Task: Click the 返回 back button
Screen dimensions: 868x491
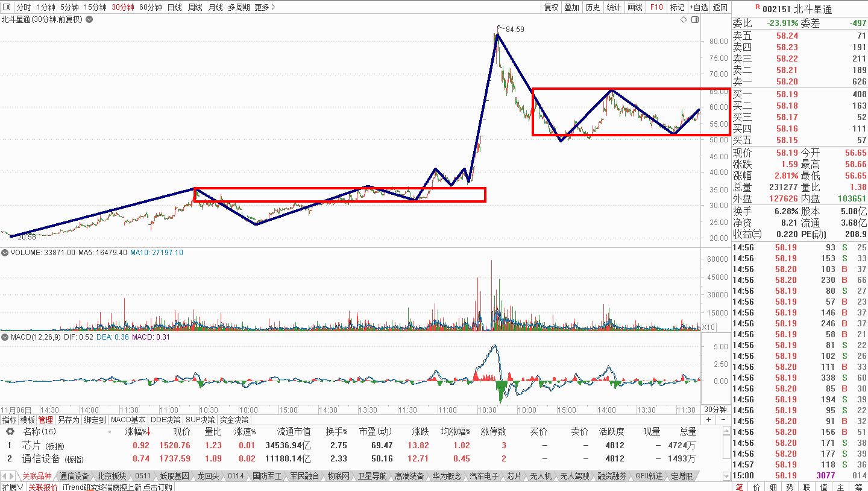Action: (x=720, y=7)
